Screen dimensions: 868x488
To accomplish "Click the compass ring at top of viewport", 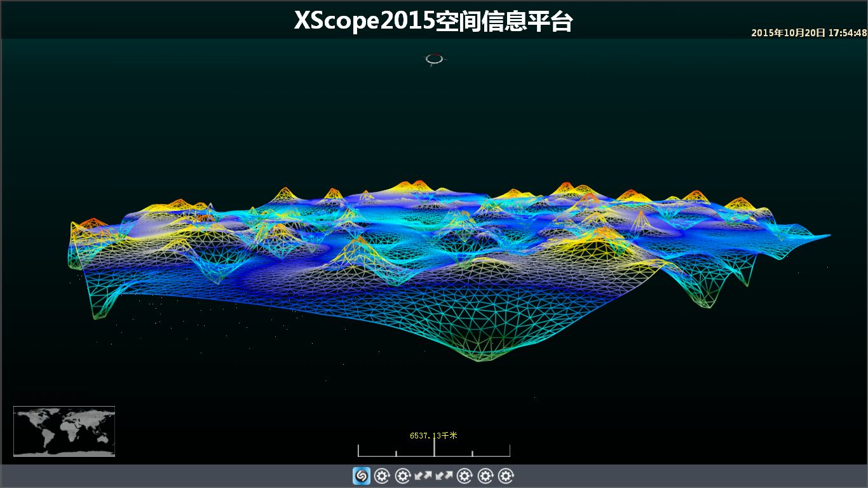I will point(435,60).
